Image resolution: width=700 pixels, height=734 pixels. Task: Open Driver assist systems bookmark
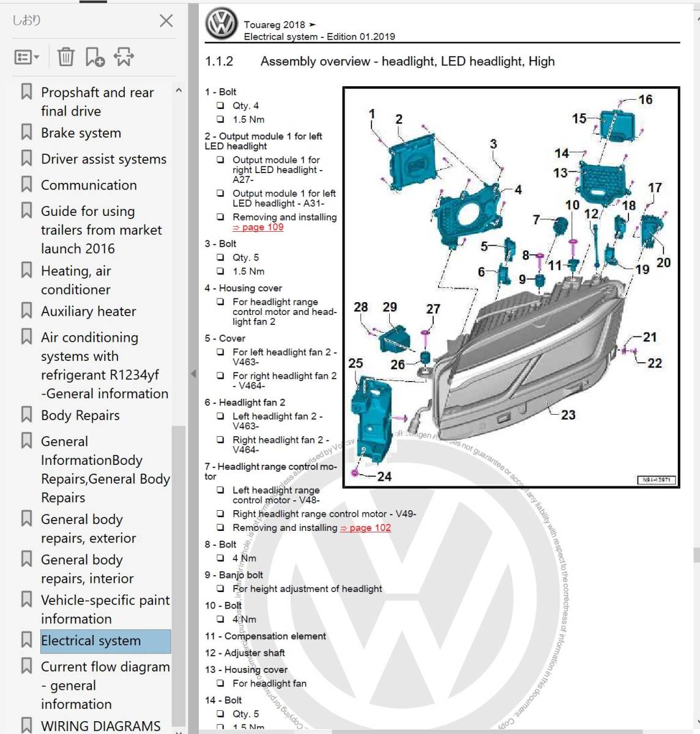tap(103, 159)
